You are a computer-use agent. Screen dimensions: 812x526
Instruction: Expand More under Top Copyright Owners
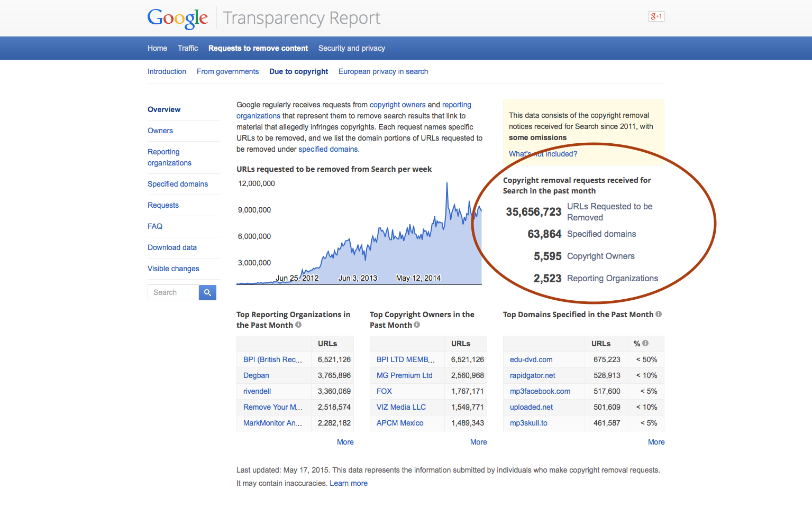478,442
